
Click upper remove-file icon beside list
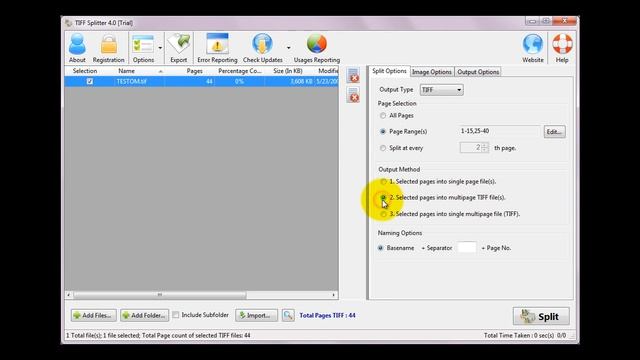(353, 76)
